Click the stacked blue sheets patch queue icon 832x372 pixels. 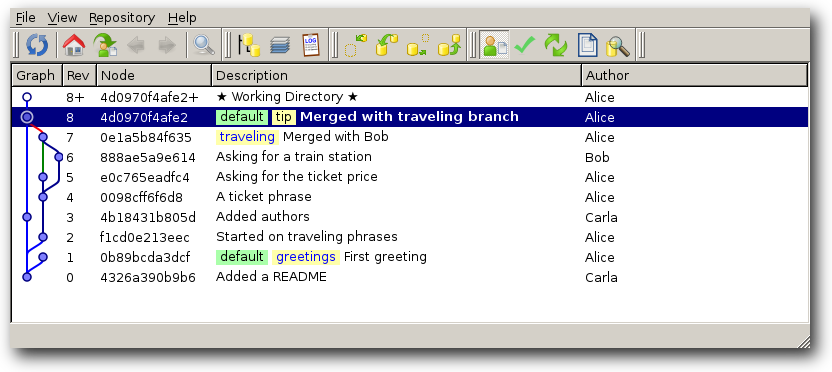click(280, 45)
